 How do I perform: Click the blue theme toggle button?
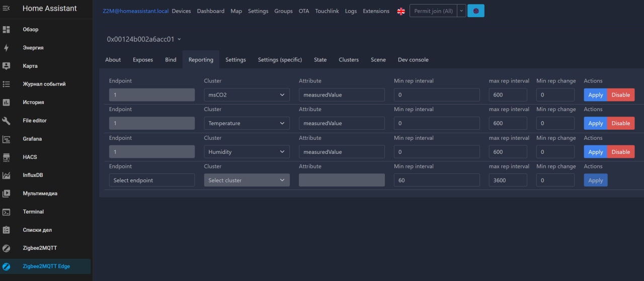[x=476, y=11]
